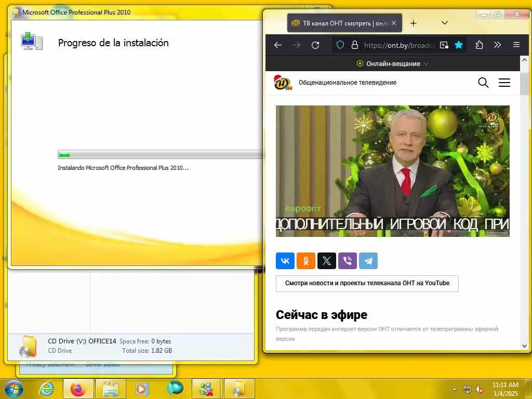The height and width of the screenshot is (399, 532).
Task: Show more tools double-chevron in Firefox
Action: 497,45
